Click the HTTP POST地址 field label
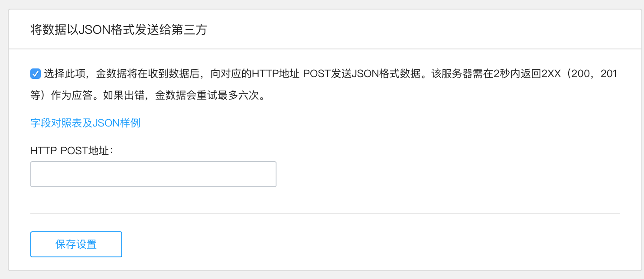644x279 pixels. click(x=72, y=150)
